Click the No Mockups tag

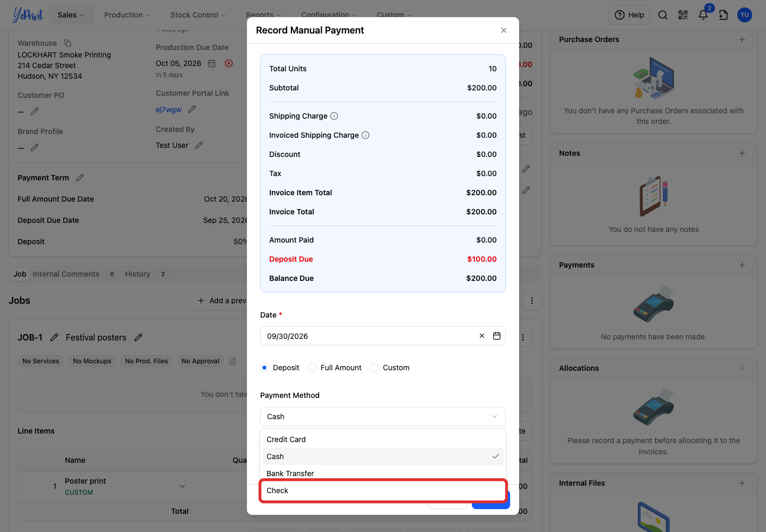coord(92,361)
